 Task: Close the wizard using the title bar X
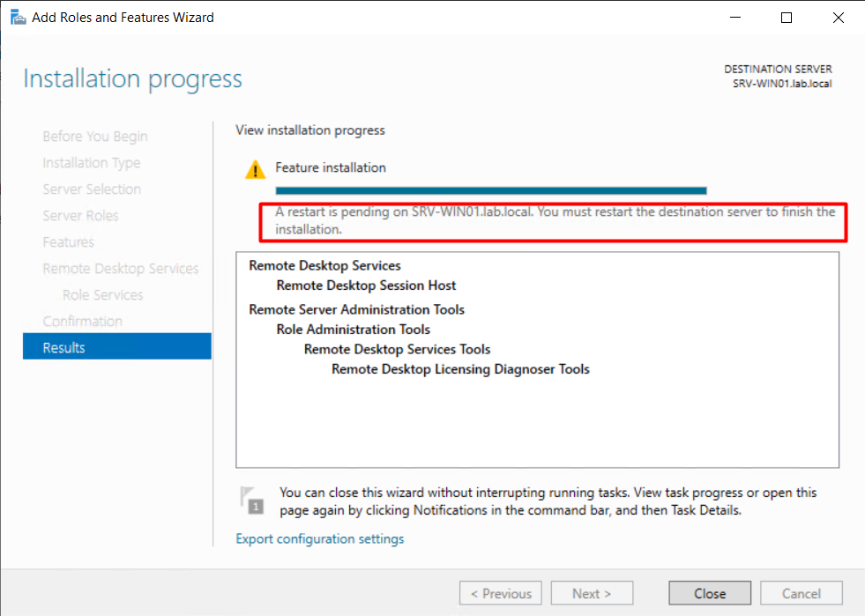click(x=836, y=18)
